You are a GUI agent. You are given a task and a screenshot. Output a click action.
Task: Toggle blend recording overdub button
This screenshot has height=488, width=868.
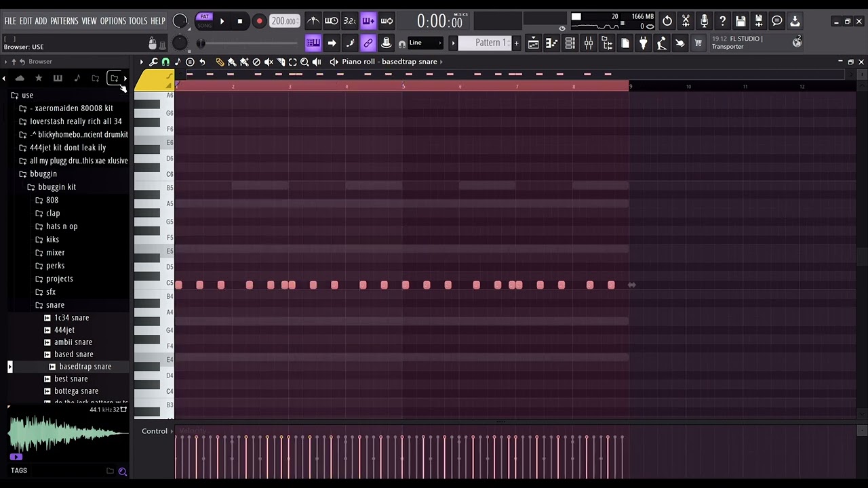point(368,21)
